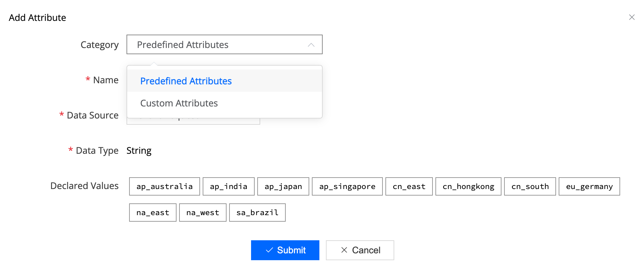Select the cn_hongkong declared value
This screenshot has width=644, height=269.
point(468,186)
